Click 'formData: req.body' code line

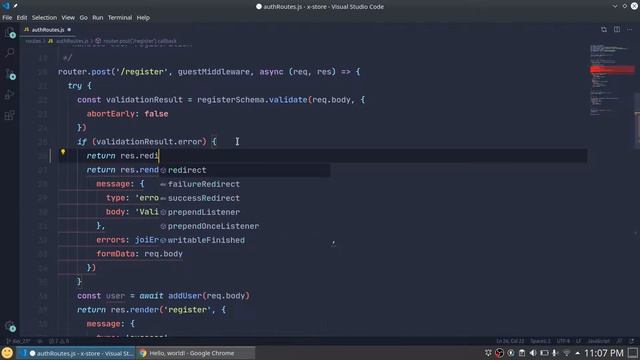click(x=140, y=254)
